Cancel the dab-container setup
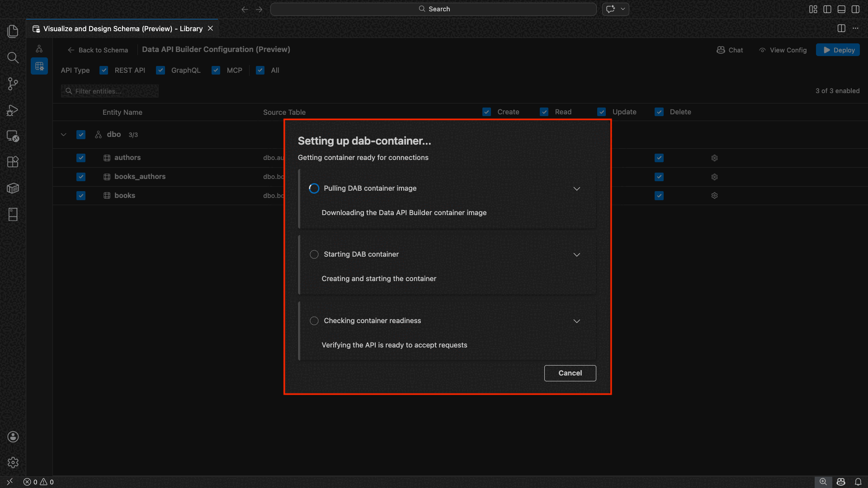The image size is (868, 488). point(570,373)
